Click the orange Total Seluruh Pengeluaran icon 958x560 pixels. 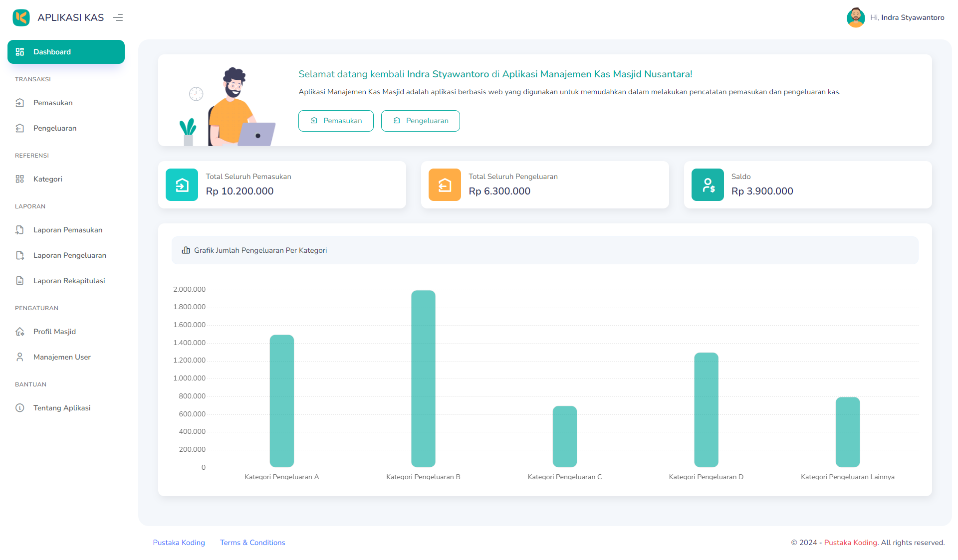(x=444, y=185)
